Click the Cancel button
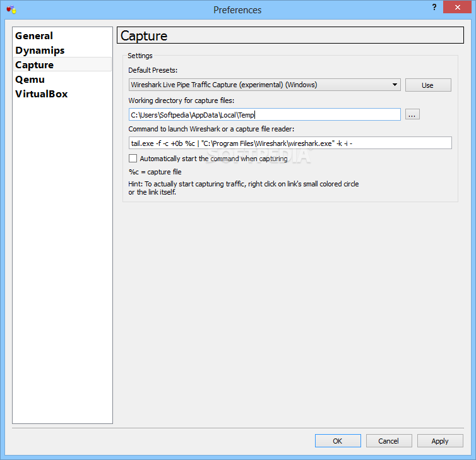 click(389, 441)
